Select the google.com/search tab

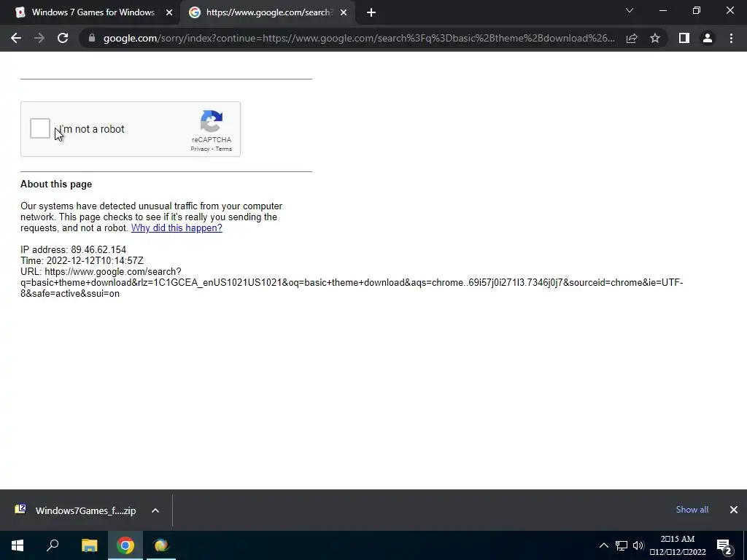click(267, 12)
